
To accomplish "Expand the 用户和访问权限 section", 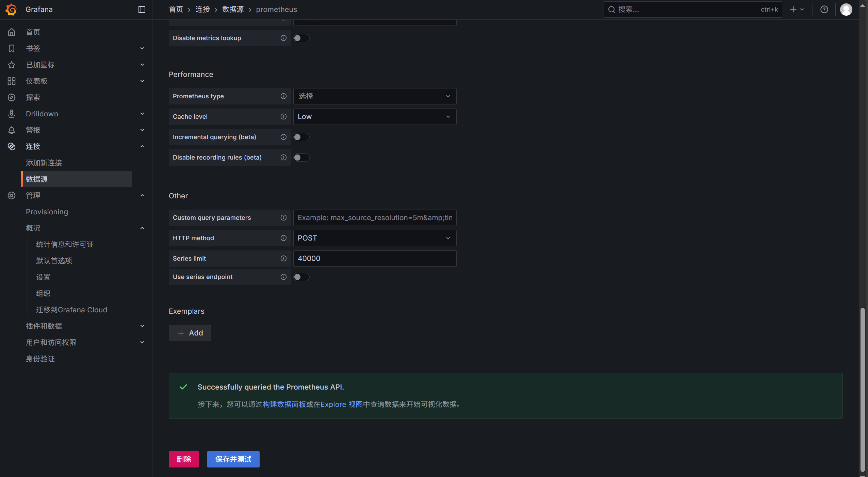I will click(x=142, y=342).
